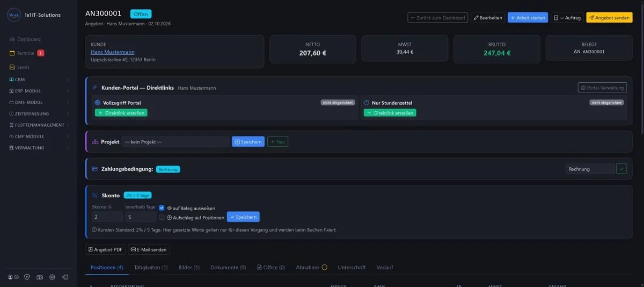The width and height of the screenshot is (644, 287).
Task: Open the shield security icon in sidebar footer
Action: 27,277
